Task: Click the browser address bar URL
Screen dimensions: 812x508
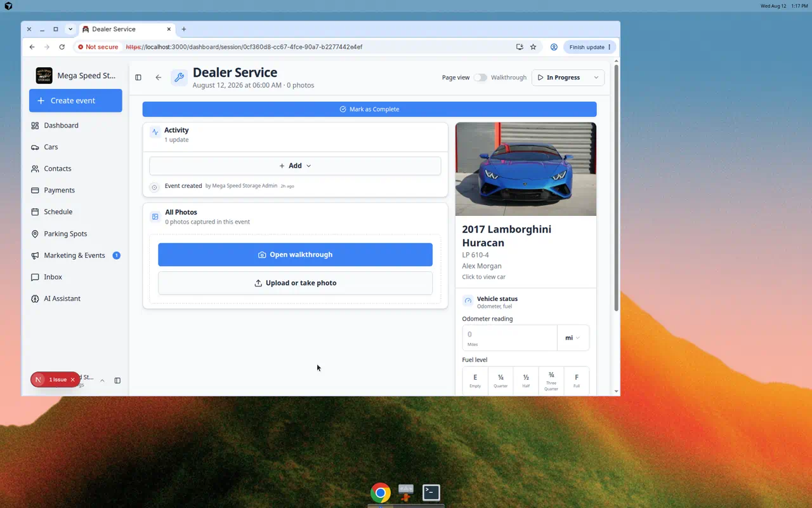Action: pos(244,47)
